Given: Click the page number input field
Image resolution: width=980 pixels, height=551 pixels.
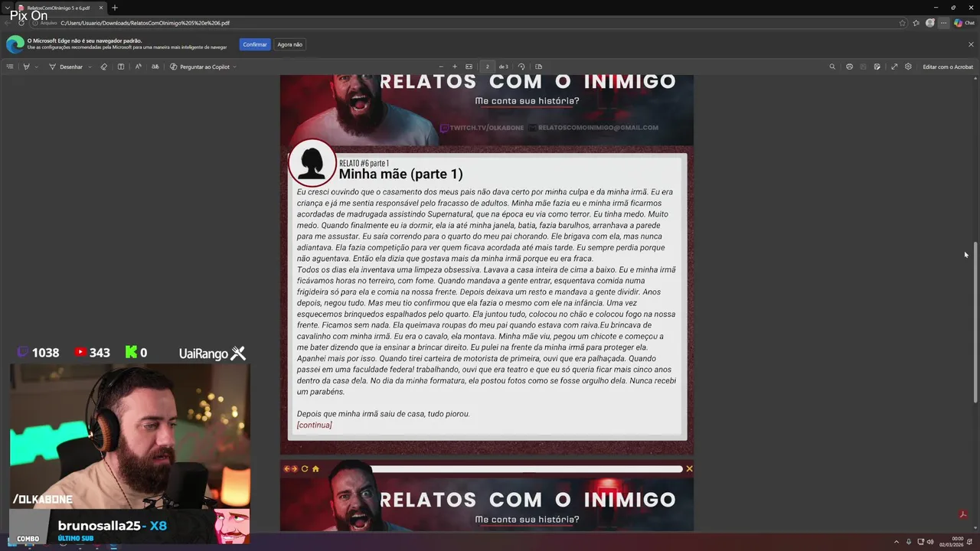Looking at the screenshot, I should [x=487, y=67].
